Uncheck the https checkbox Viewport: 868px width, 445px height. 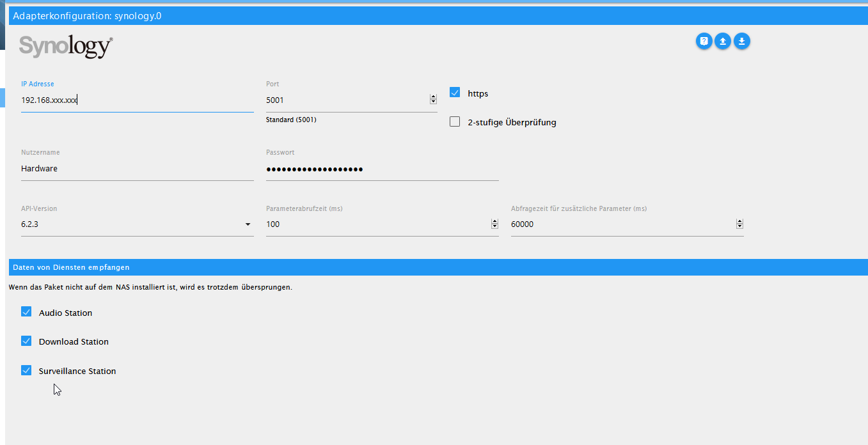click(x=455, y=93)
